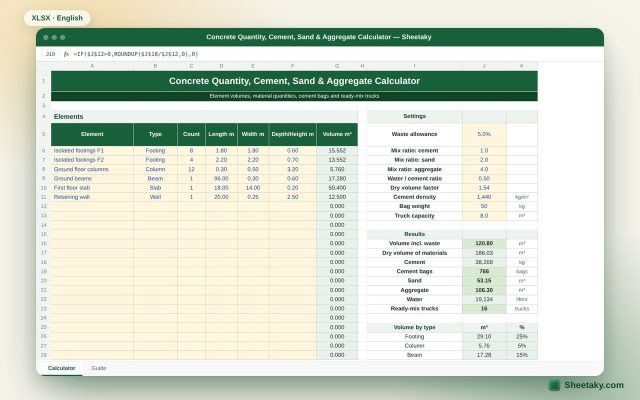Click the Element header cell
The width and height of the screenshot is (640, 400).
[92, 134]
